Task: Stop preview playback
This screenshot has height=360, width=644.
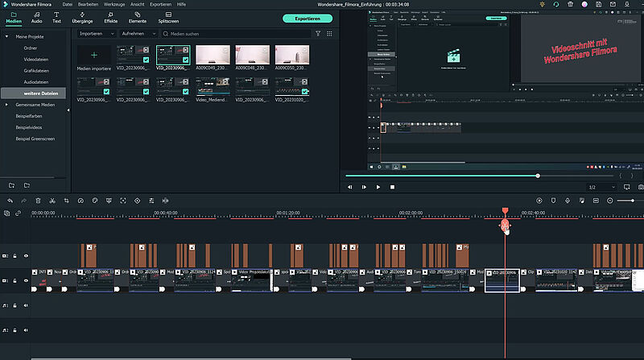Action: coord(392,187)
